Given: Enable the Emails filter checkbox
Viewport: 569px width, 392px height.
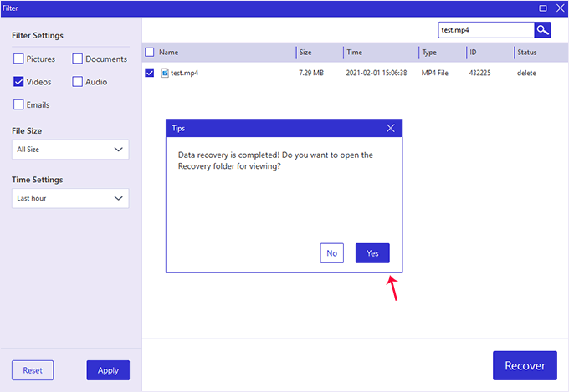Looking at the screenshot, I should click(x=18, y=104).
